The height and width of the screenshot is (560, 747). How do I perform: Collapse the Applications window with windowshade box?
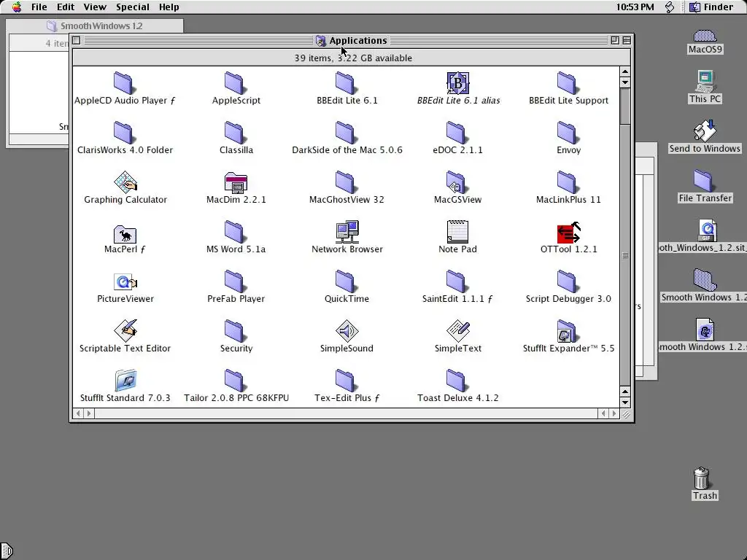(627, 41)
